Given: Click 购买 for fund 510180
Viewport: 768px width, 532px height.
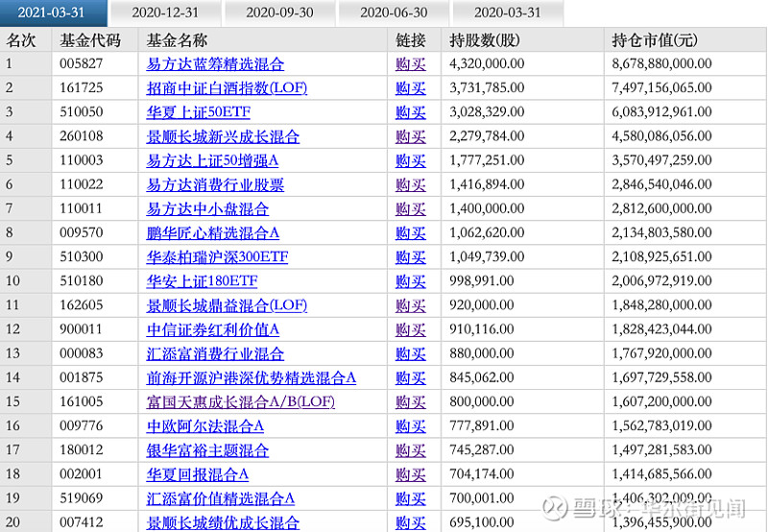Looking at the screenshot, I should pos(411,280).
